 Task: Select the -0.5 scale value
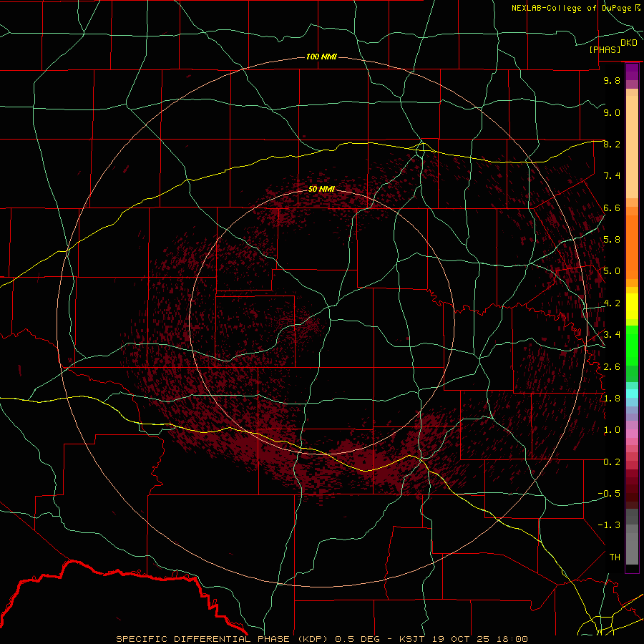tap(609, 494)
